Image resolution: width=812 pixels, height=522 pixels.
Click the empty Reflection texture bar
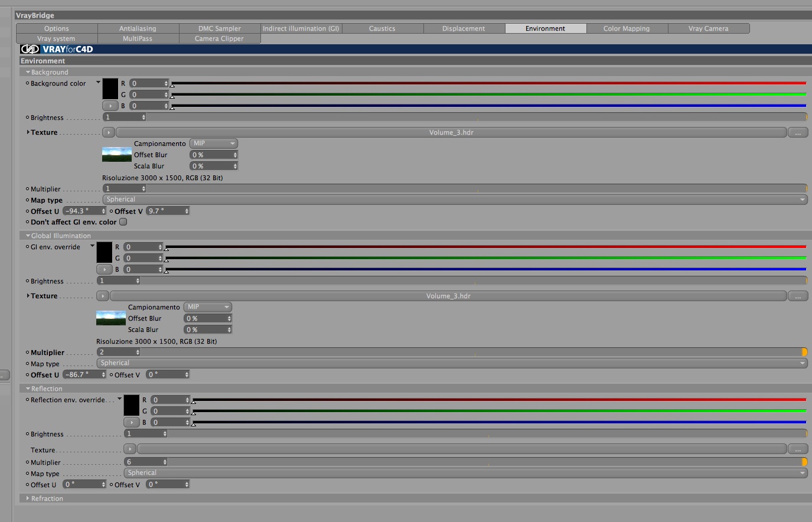462,449
